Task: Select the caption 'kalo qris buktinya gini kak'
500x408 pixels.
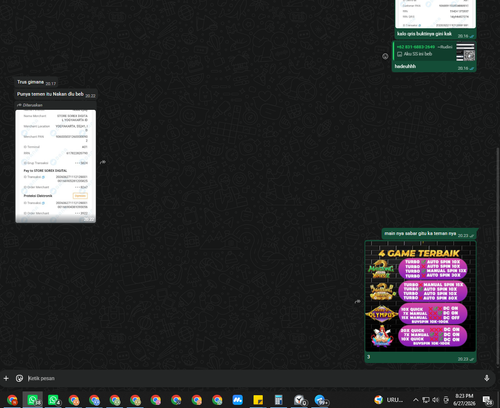Action: pyautogui.click(x=424, y=34)
